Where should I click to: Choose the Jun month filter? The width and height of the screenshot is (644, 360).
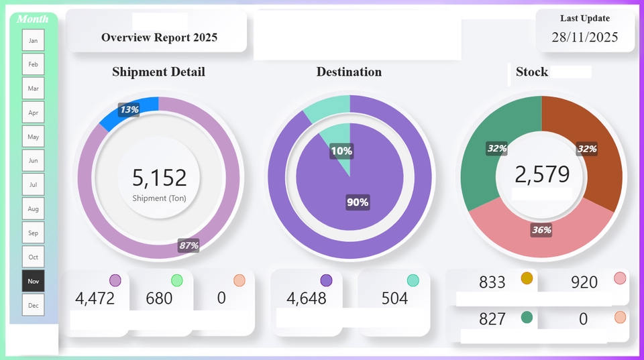coord(33,161)
